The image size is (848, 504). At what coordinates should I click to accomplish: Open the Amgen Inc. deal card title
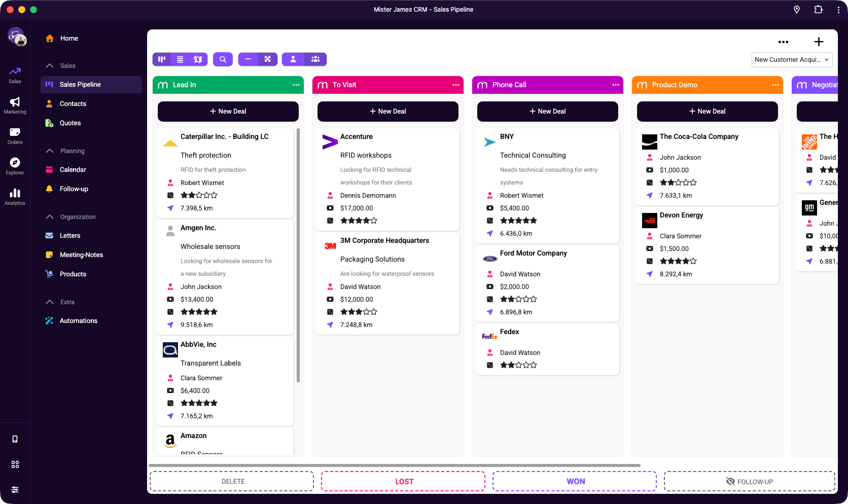[x=198, y=228]
